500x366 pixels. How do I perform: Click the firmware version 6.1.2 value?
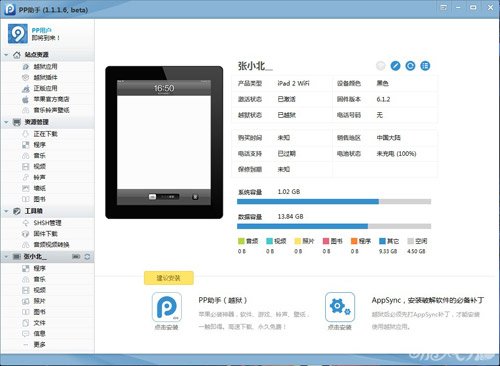pyautogui.click(x=383, y=99)
